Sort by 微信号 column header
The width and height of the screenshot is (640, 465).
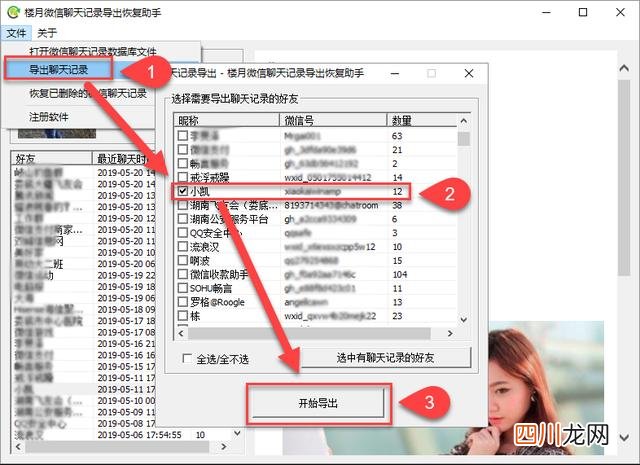(333, 120)
